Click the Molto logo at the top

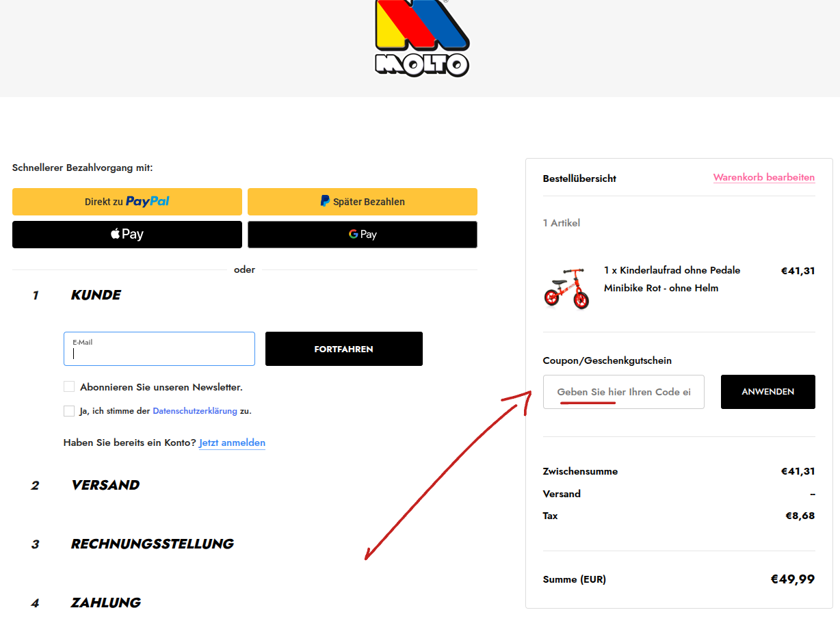[422, 38]
